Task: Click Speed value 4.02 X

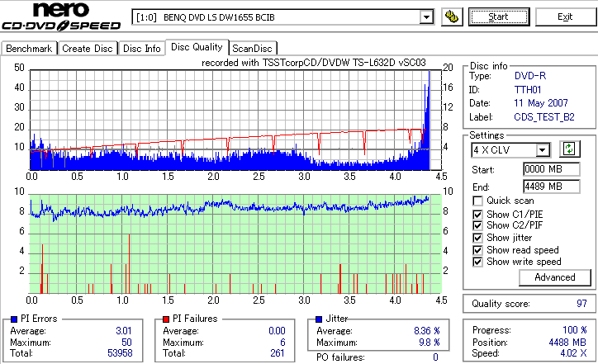Action: (x=573, y=353)
